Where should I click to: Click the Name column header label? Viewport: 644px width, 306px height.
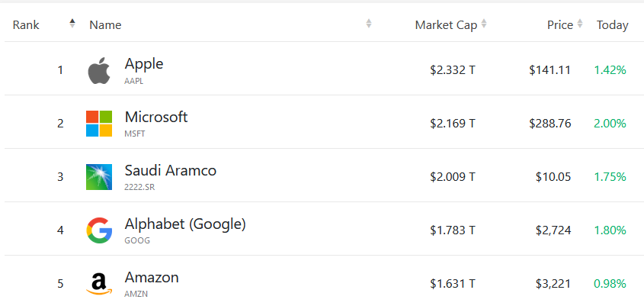(105, 25)
